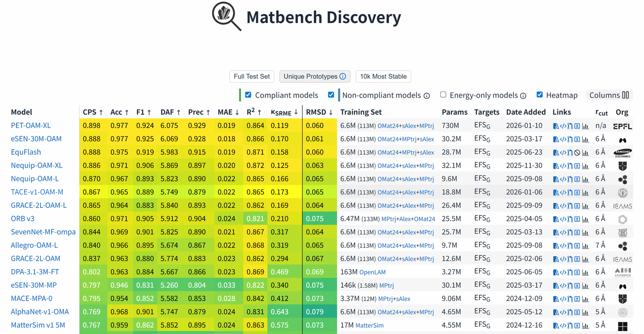The height and width of the screenshot is (334, 644).
Task: Uncheck the Compliant models checkbox
Action: 248,95
